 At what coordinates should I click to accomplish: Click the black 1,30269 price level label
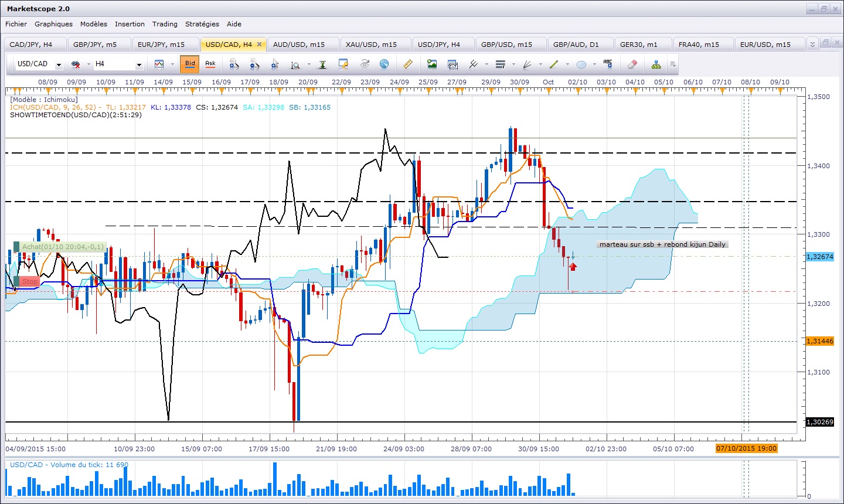(x=820, y=422)
